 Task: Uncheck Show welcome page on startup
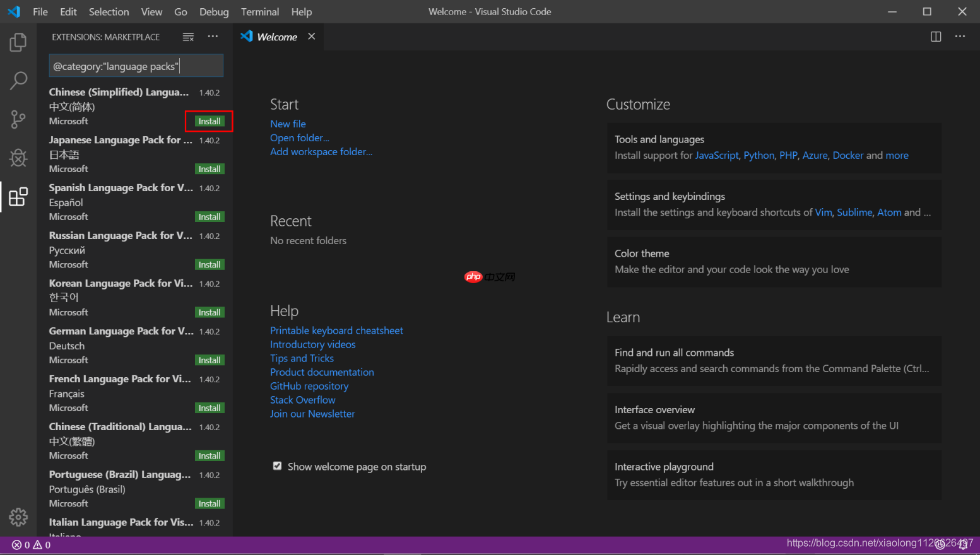pos(277,465)
